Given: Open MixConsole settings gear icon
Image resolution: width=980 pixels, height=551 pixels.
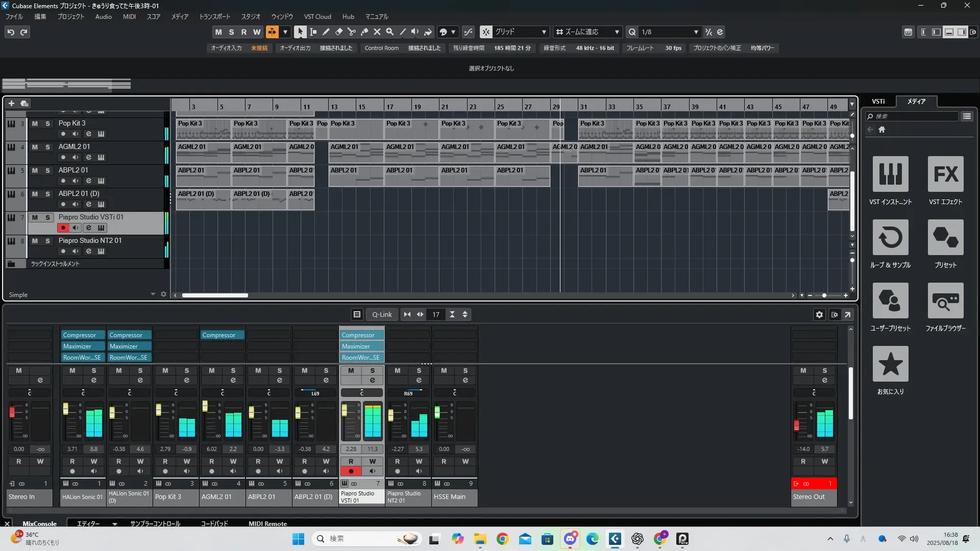Looking at the screenshot, I should point(819,315).
